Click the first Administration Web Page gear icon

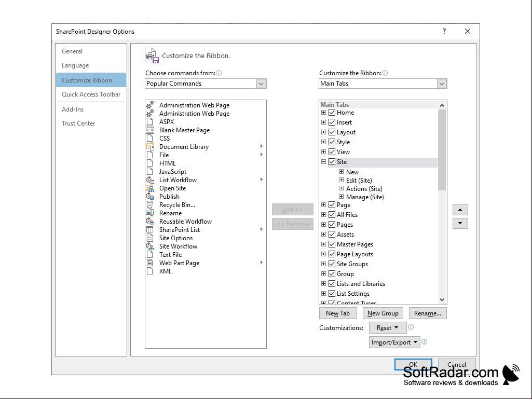[x=150, y=105]
